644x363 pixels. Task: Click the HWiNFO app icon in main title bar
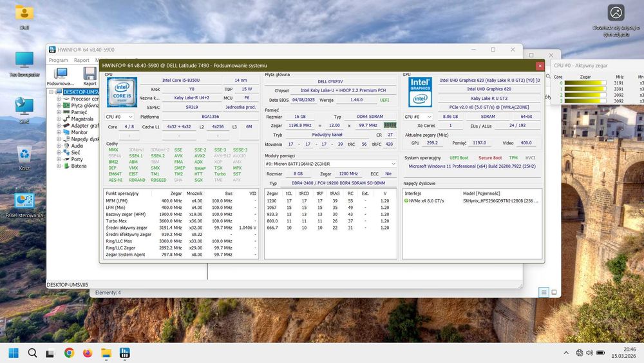(52, 50)
